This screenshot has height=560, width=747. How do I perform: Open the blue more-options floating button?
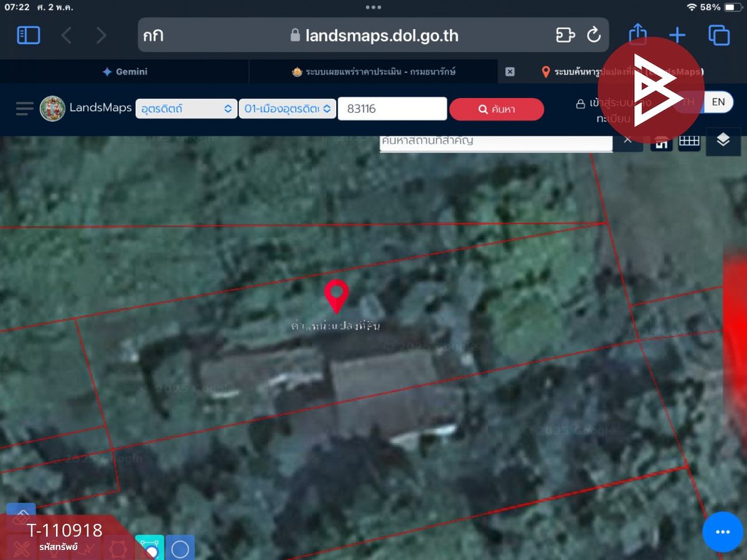[722, 532]
